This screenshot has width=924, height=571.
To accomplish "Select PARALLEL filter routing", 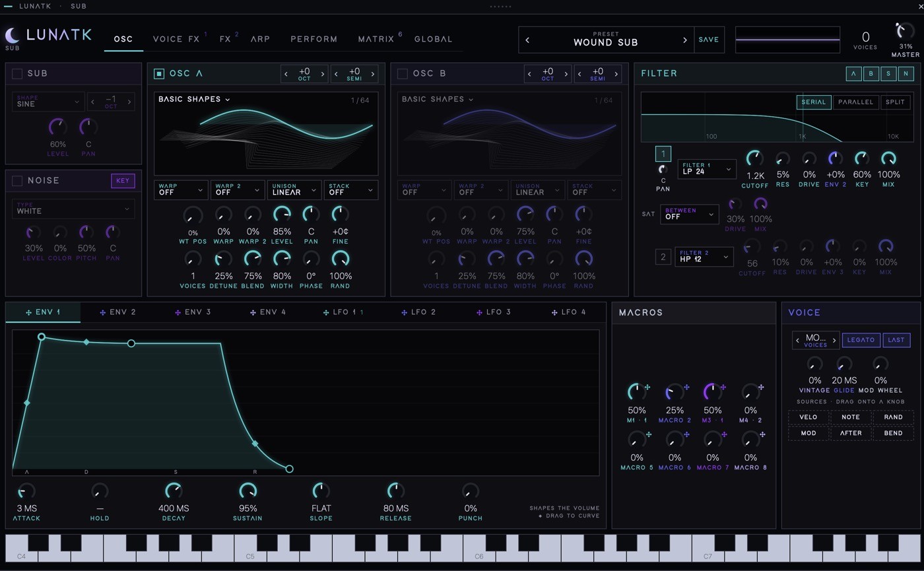I will click(x=855, y=102).
